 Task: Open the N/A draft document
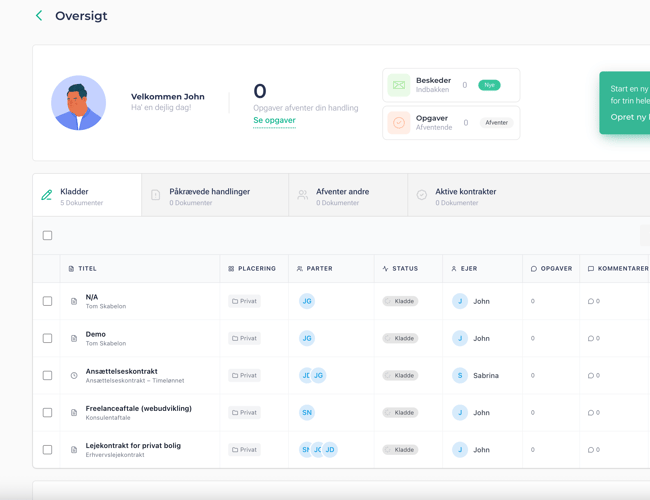(x=92, y=297)
